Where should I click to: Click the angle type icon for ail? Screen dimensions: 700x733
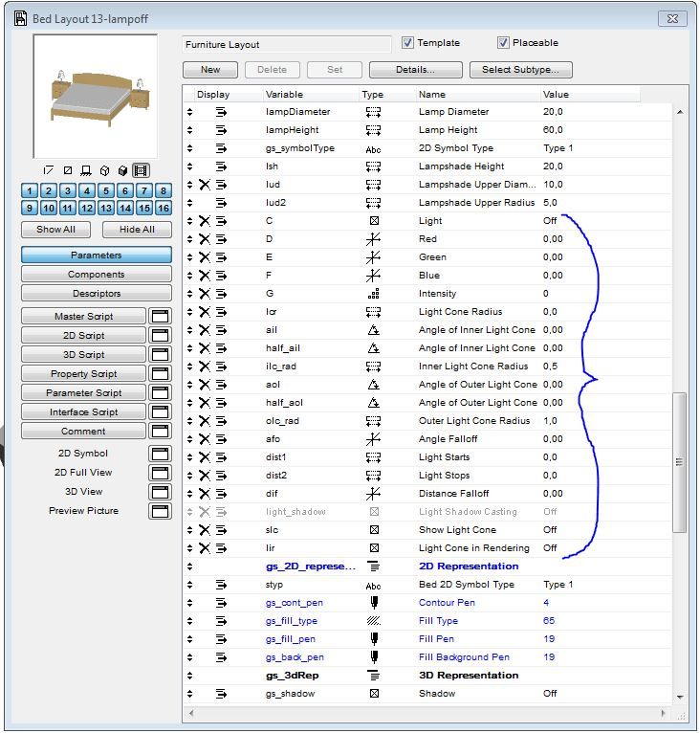373,330
